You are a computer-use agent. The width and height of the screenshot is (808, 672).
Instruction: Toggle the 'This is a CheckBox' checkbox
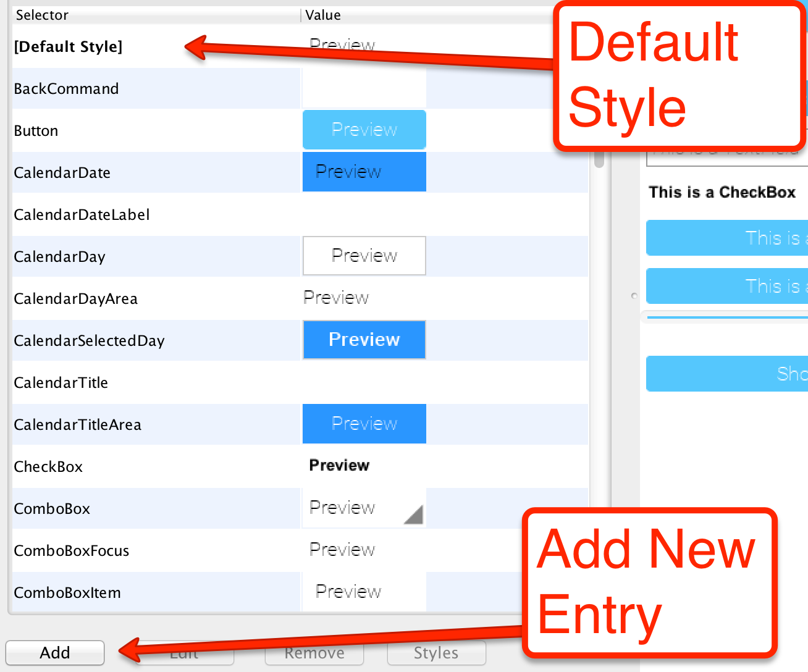(x=722, y=192)
